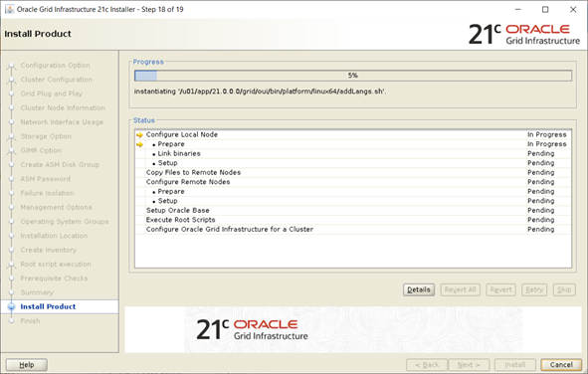588x374 pixels.
Task: Click the Revert button
Action: click(x=501, y=289)
